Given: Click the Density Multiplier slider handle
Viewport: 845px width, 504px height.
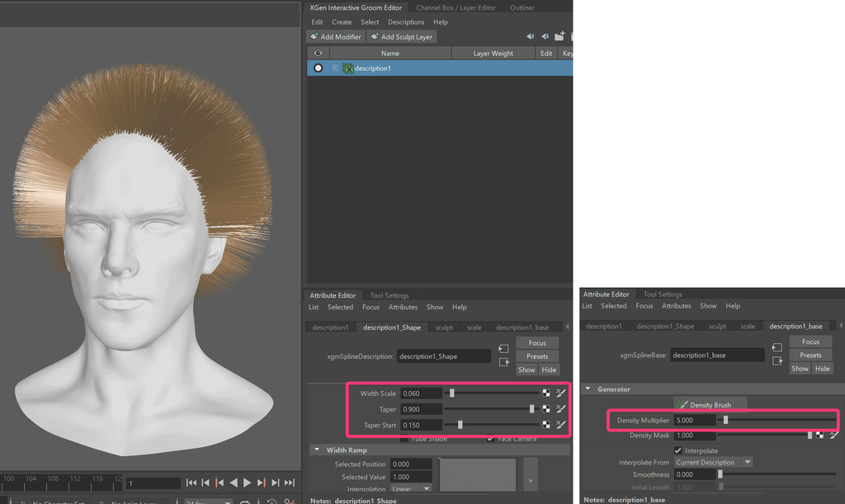Looking at the screenshot, I should pyautogui.click(x=725, y=421).
